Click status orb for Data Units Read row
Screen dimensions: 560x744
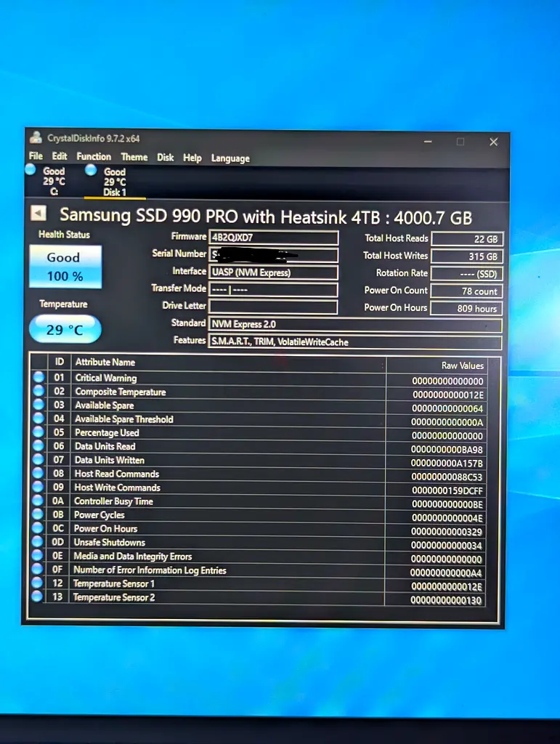38,446
